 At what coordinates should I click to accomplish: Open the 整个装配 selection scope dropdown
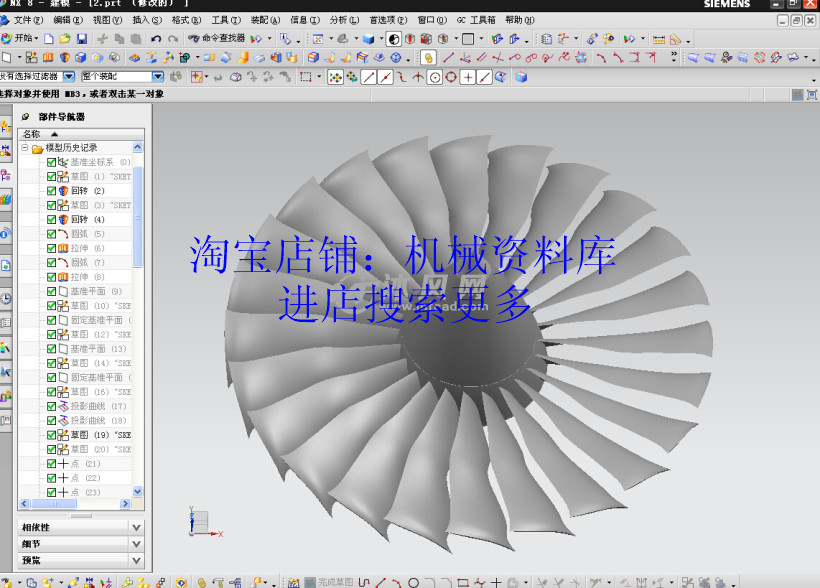(x=158, y=75)
